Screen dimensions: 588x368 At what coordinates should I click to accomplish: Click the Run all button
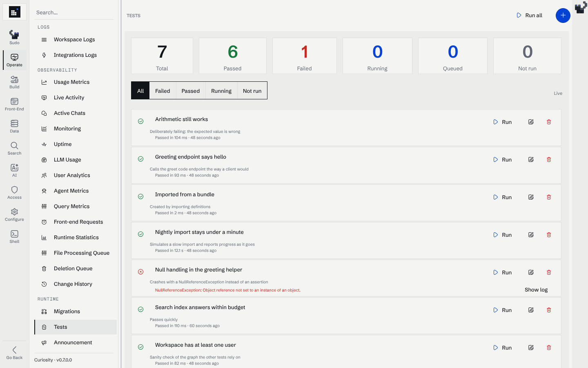click(x=529, y=16)
